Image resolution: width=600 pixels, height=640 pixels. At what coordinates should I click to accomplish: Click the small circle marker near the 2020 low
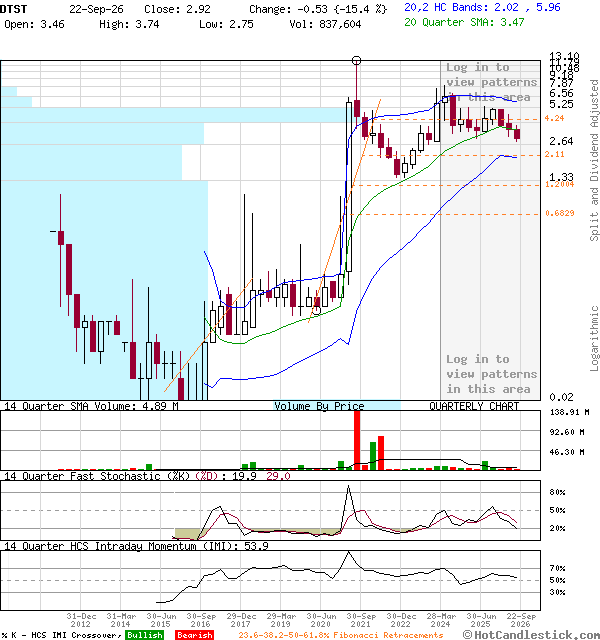[317, 311]
